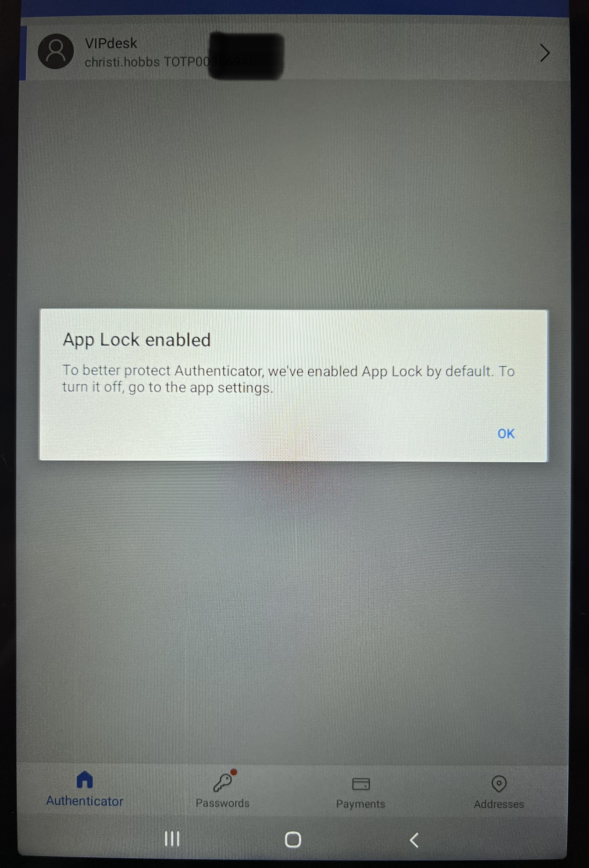Tap the Android home button icon
589x868 pixels.
pos(293,840)
